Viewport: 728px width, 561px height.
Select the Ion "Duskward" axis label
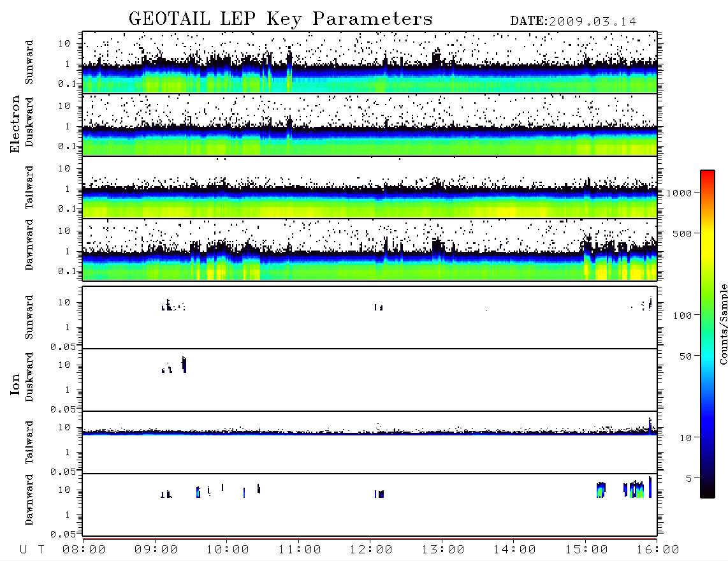pos(29,377)
